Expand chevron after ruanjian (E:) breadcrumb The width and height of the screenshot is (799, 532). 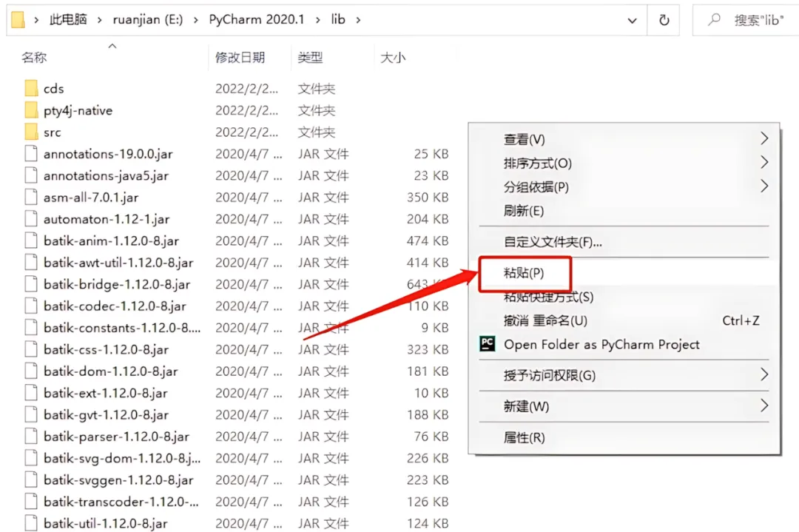(x=195, y=20)
